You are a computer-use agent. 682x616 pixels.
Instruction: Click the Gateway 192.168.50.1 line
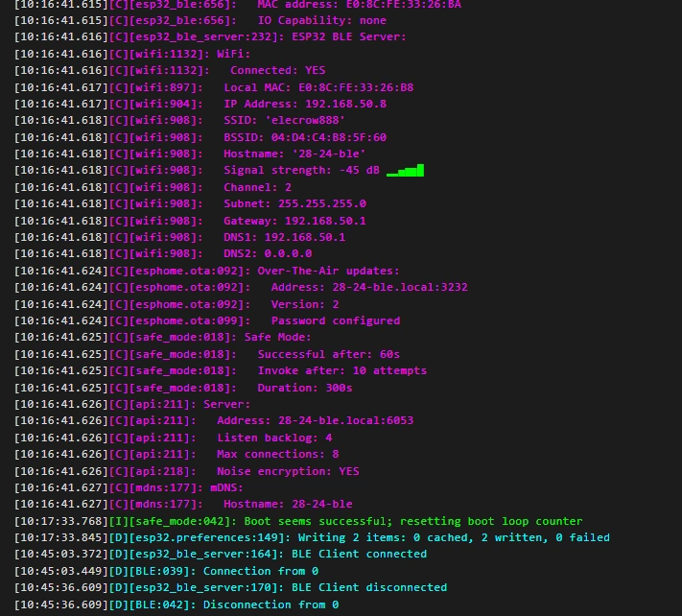(x=294, y=221)
